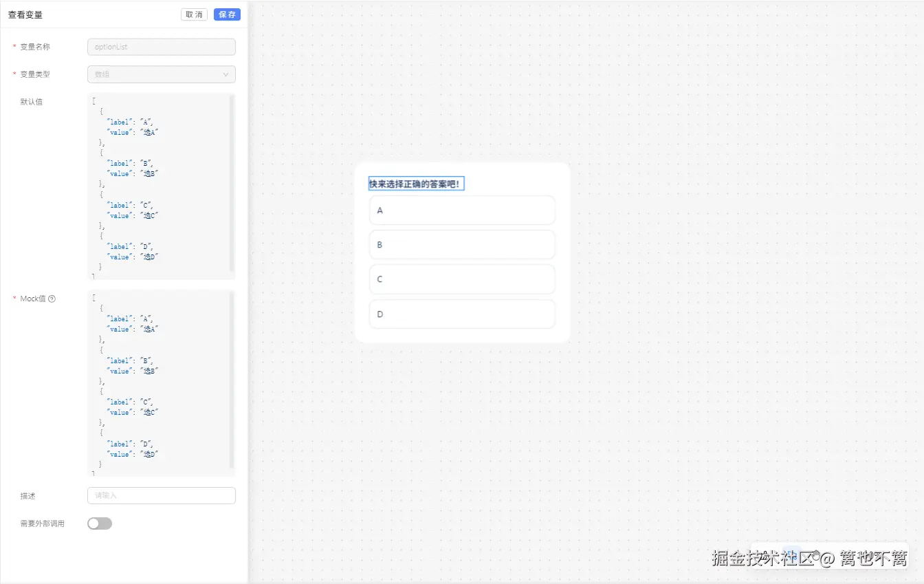Click inside the Mock值 JSON editor

(162, 383)
